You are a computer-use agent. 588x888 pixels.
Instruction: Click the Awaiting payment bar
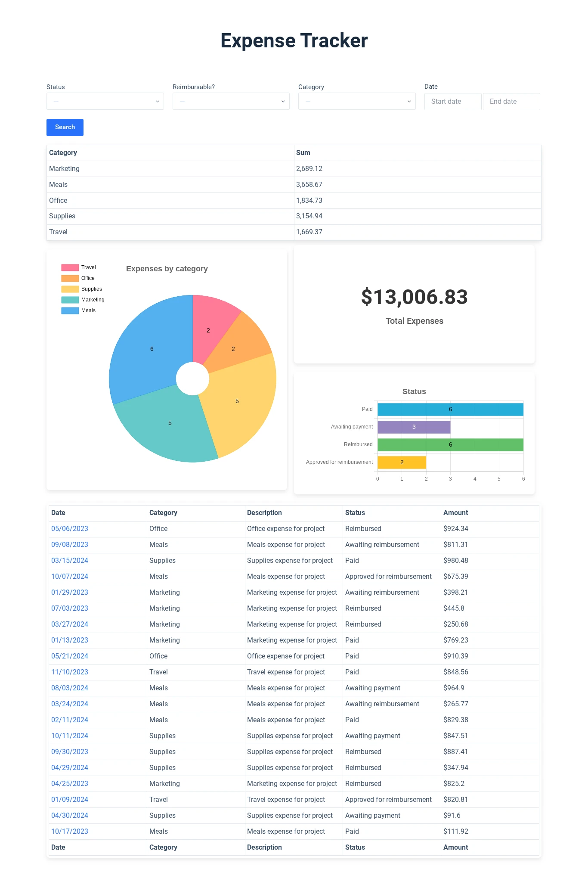click(x=414, y=427)
